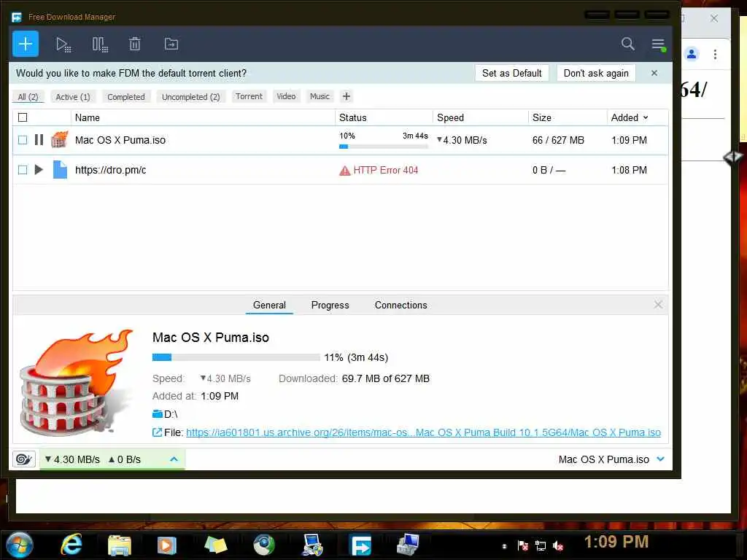Show the Uncompleted (2) filter tab
This screenshot has height=560, width=747.
tap(190, 97)
